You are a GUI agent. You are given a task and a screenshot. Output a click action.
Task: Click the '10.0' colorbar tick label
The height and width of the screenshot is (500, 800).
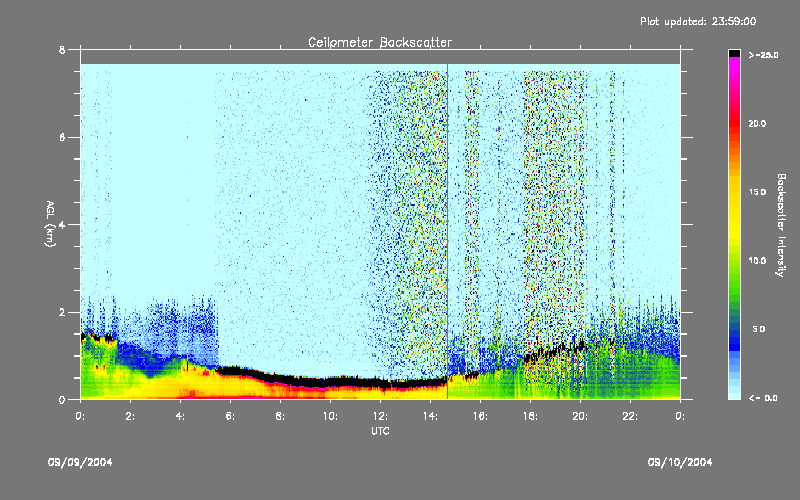(x=757, y=261)
